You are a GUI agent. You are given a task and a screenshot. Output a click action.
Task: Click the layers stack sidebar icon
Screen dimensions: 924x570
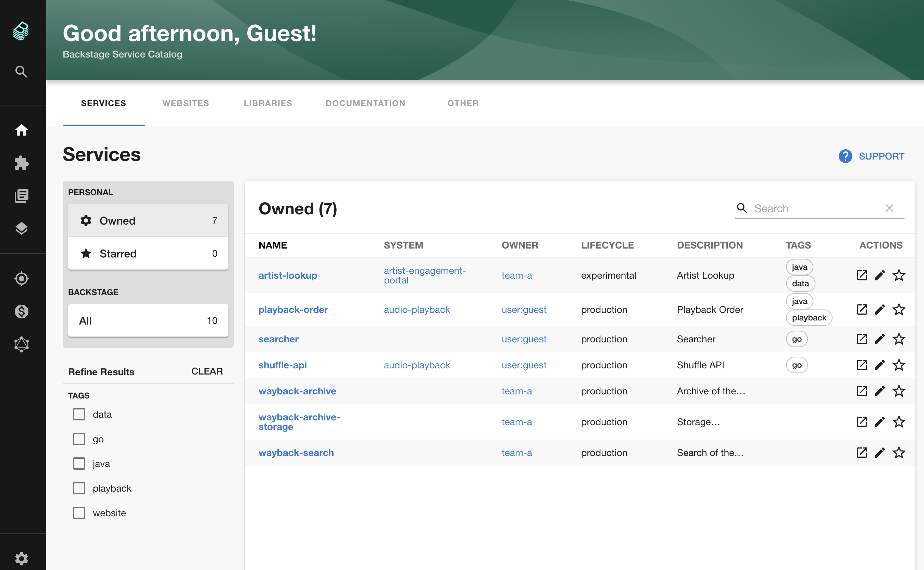coord(22,228)
